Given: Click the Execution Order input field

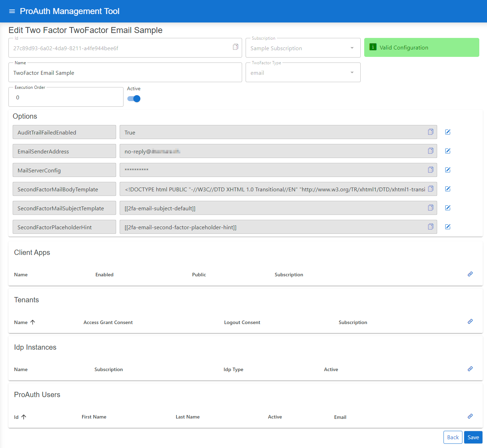Looking at the screenshot, I should pyautogui.click(x=66, y=98).
